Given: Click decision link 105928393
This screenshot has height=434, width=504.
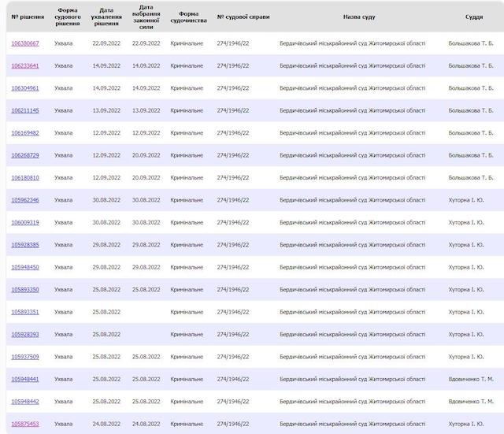Looking at the screenshot, I should click(24, 335).
